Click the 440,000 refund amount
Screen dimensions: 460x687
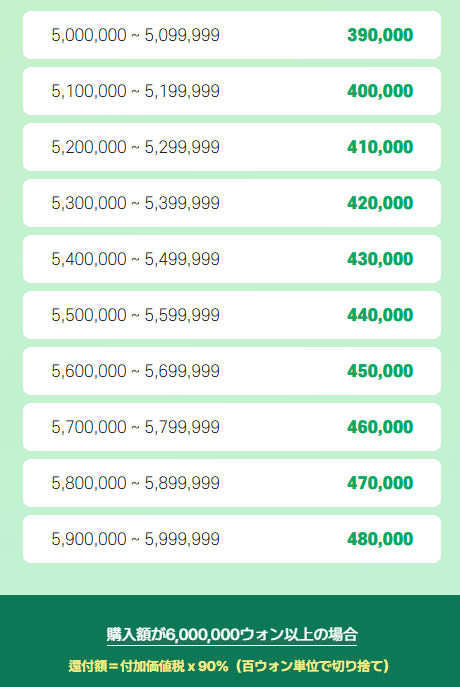point(380,315)
